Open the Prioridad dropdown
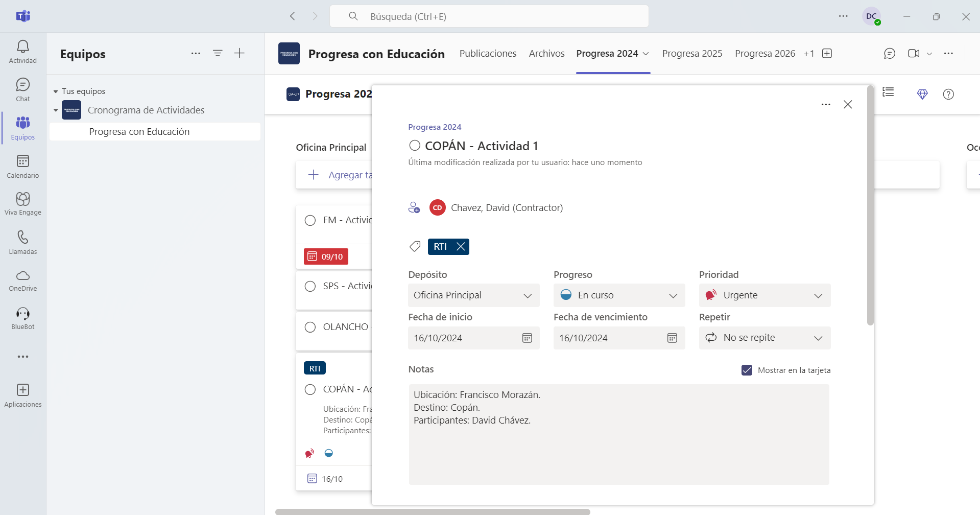Image resolution: width=980 pixels, height=515 pixels. click(764, 295)
